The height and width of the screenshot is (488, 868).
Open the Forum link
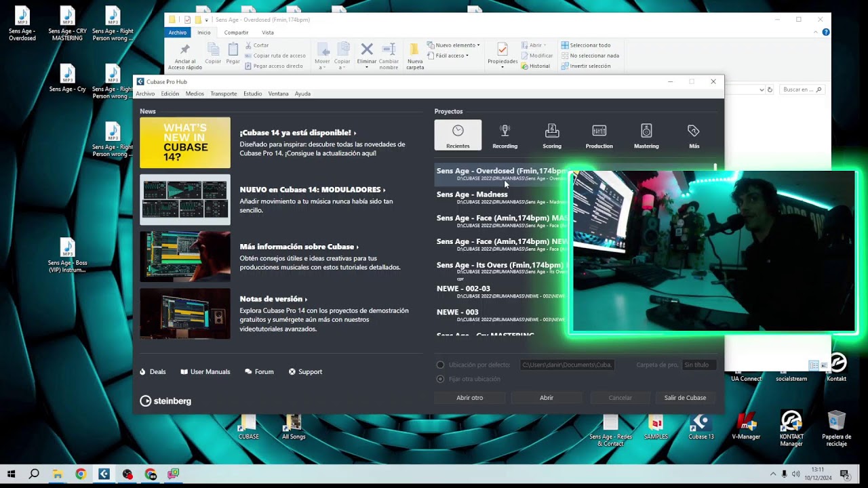259,371
